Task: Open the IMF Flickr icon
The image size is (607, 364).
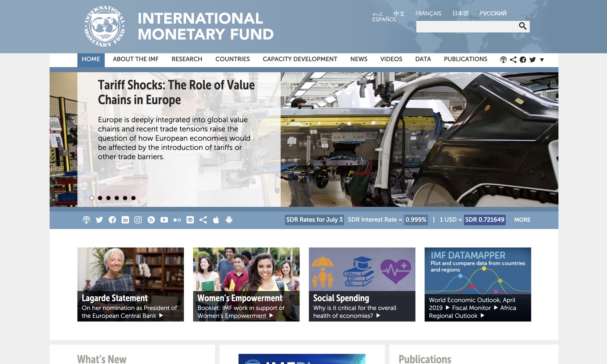Action: [x=177, y=220]
